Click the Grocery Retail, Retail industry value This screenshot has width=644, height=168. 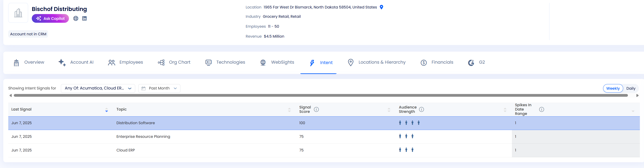click(x=282, y=17)
